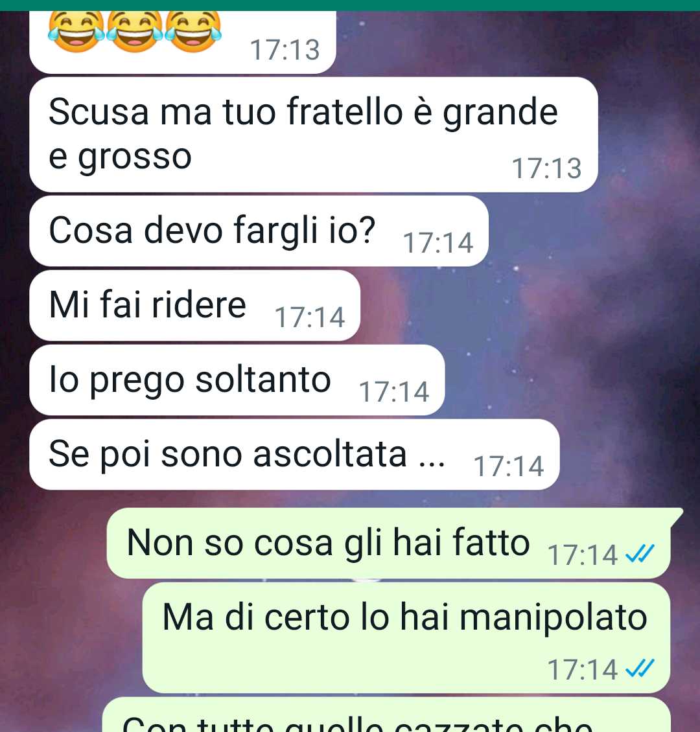The width and height of the screenshot is (700, 732).
Task: Select the 'Cosa devo fargli io?' message
Action: pyautogui.click(x=259, y=231)
